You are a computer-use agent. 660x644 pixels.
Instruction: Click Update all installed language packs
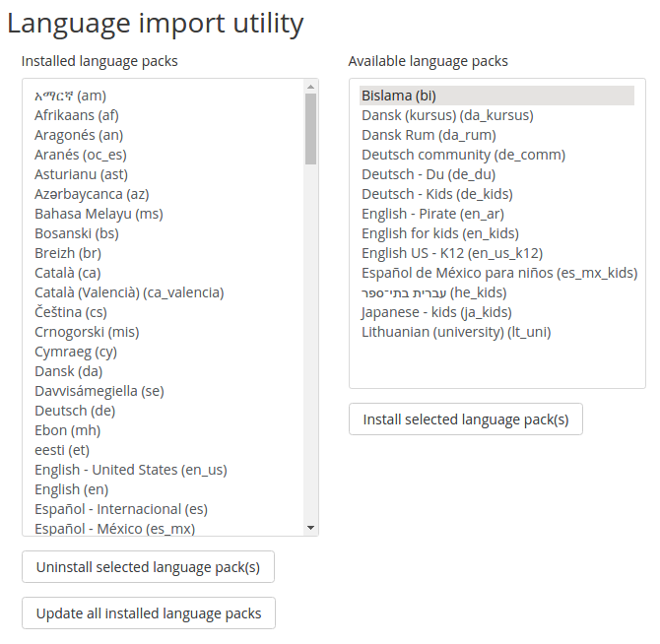(x=149, y=612)
